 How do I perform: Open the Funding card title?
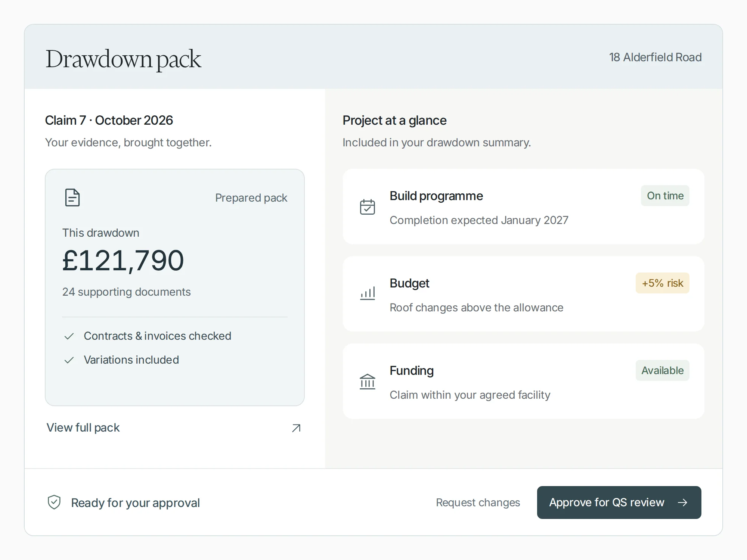click(412, 371)
